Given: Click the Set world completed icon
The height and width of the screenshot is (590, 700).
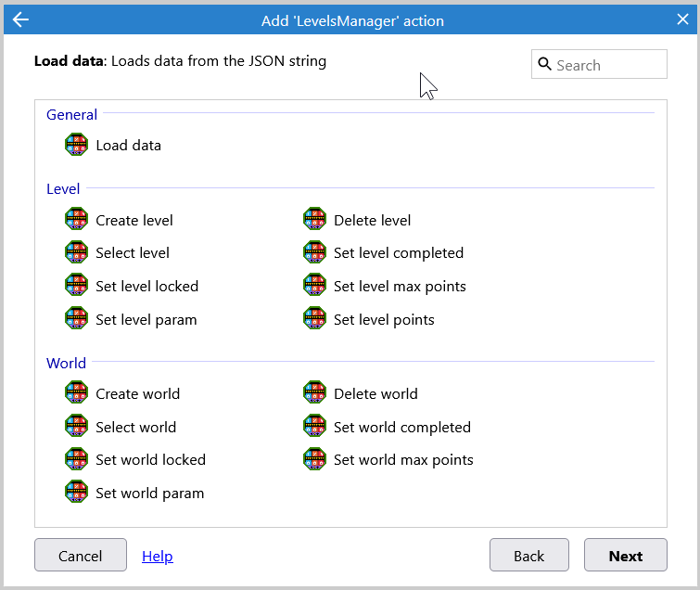Looking at the screenshot, I should (x=314, y=427).
